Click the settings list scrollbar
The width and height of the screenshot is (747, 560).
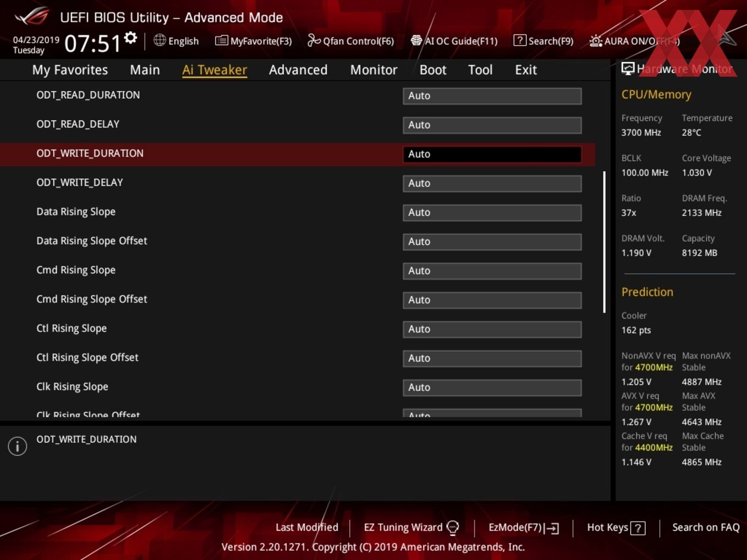click(604, 242)
